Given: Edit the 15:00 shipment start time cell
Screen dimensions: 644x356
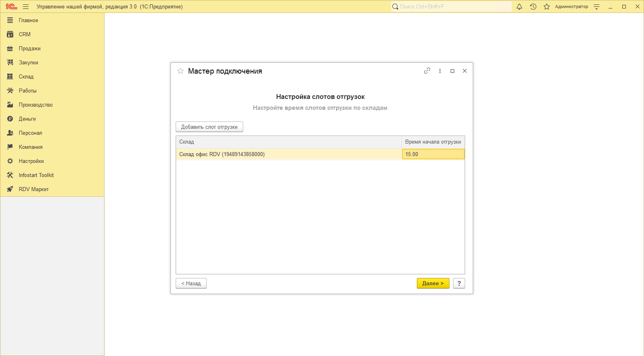Looking at the screenshot, I should point(433,154).
